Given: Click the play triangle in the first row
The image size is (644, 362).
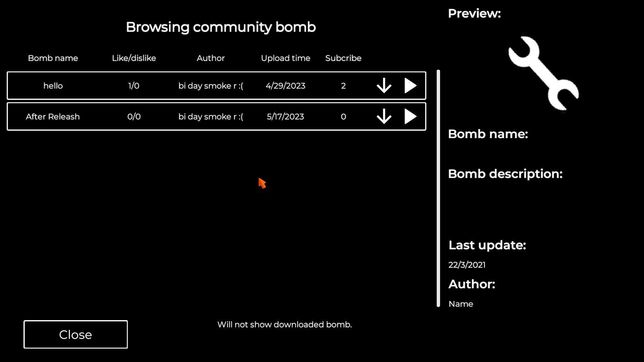Looking at the screenshot, I should pos(411,85).
